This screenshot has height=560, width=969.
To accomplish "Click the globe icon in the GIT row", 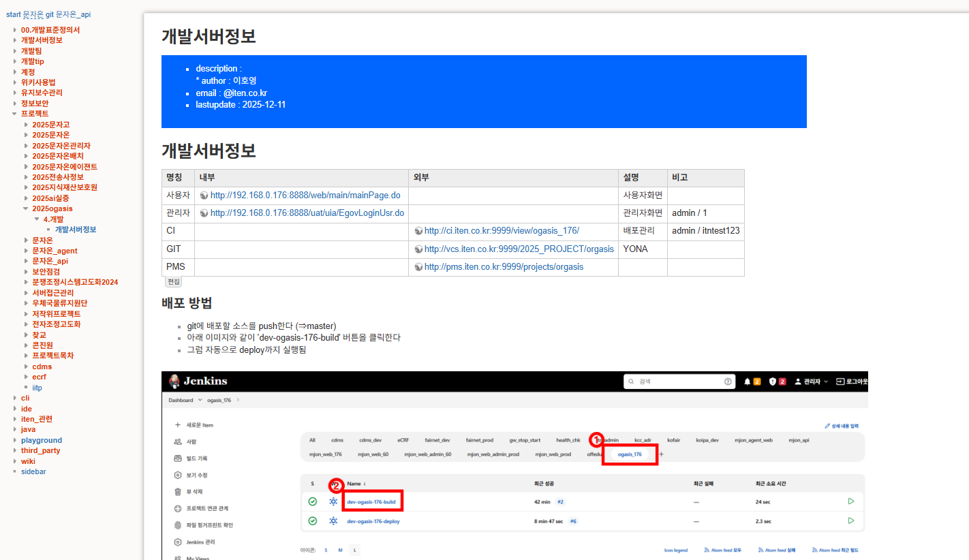I will tap(418, 249).
